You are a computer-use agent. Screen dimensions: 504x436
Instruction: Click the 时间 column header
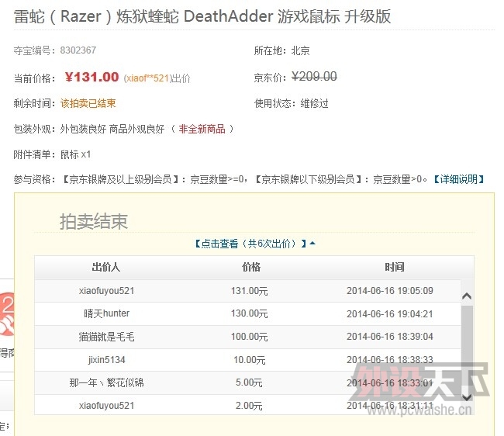click(395, 267)
